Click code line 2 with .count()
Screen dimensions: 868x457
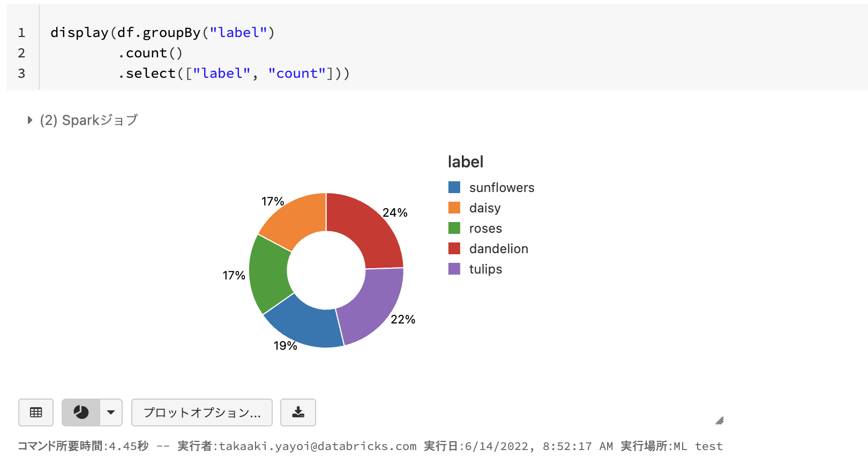pyautogui.click(x=150, y=53)
